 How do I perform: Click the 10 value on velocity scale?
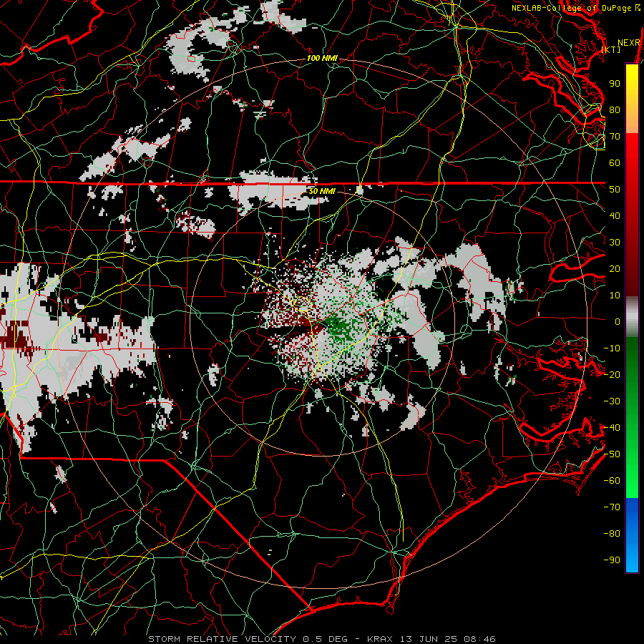[615, 296]
